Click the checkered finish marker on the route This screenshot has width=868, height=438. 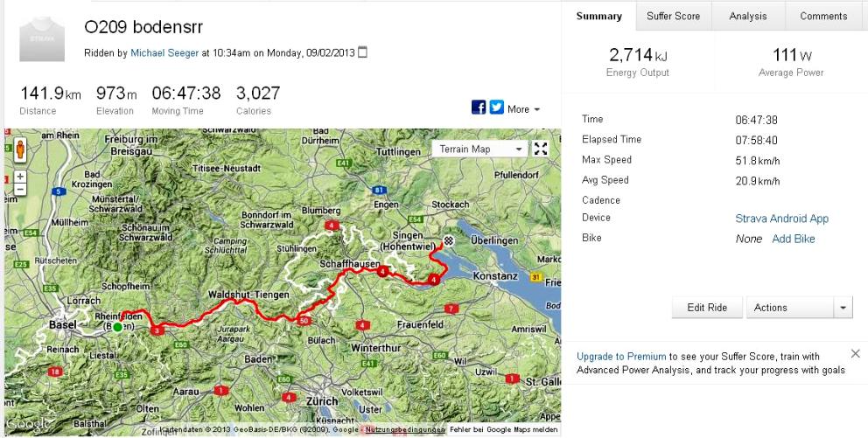pyautogui.click(x=448, y=241)
